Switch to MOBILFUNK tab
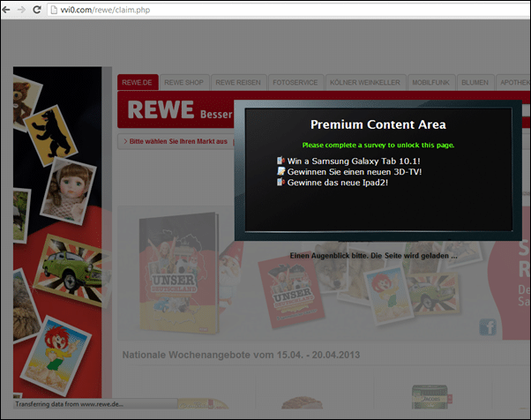 pyautogui.click(x=430, y=82)
